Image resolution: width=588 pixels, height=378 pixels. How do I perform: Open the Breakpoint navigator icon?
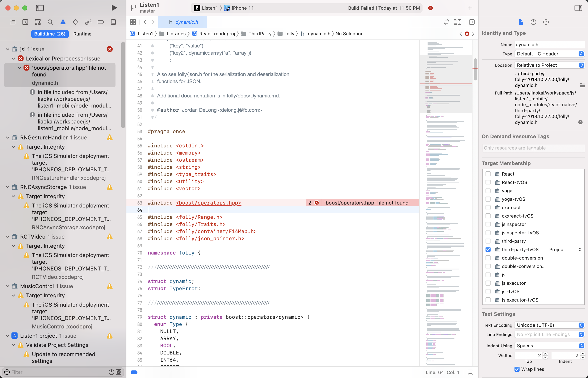[x=101, y=22]
